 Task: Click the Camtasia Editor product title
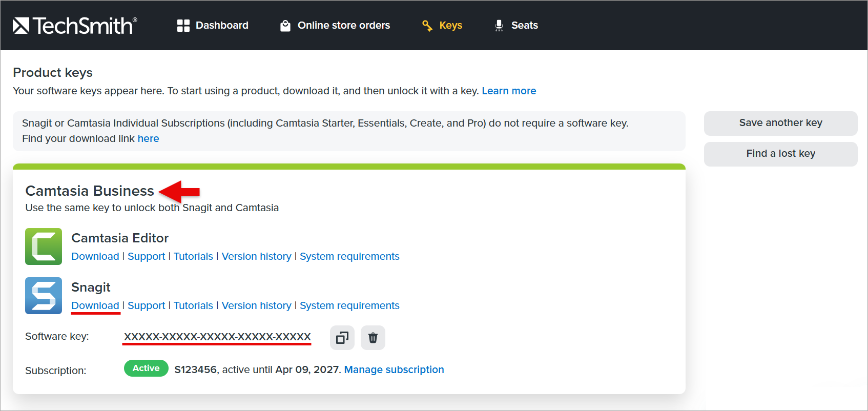point(120,238)
